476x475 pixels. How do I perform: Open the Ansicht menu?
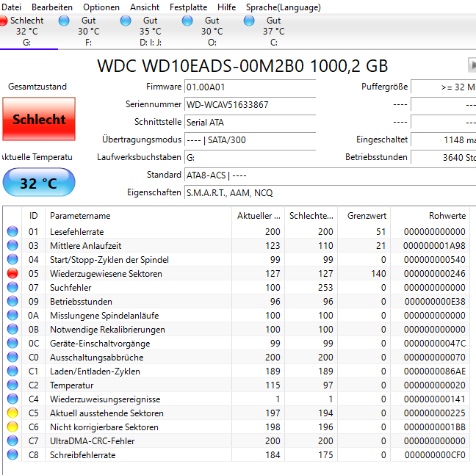[145, 7]
